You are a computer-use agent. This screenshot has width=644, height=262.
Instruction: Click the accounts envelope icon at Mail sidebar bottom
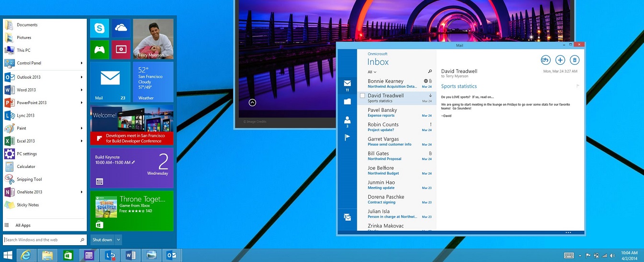pyautogui.click(x=347, y=217)
